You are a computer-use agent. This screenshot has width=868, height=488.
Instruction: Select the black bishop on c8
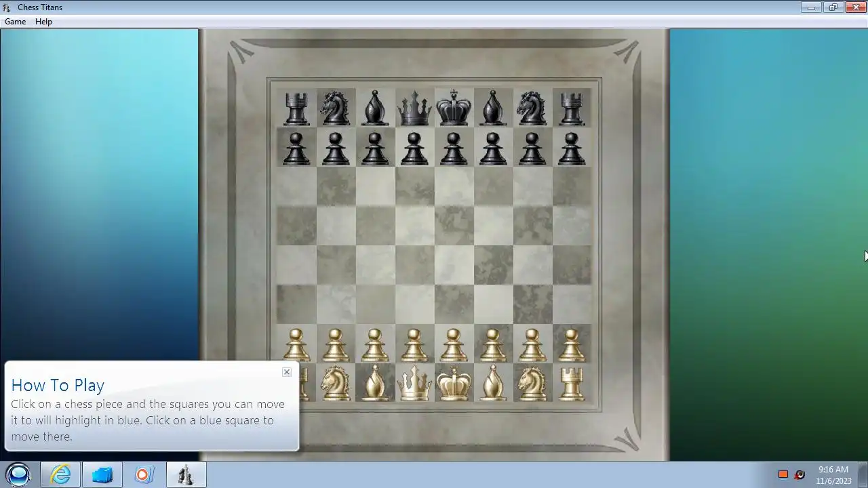click(375, 108)
